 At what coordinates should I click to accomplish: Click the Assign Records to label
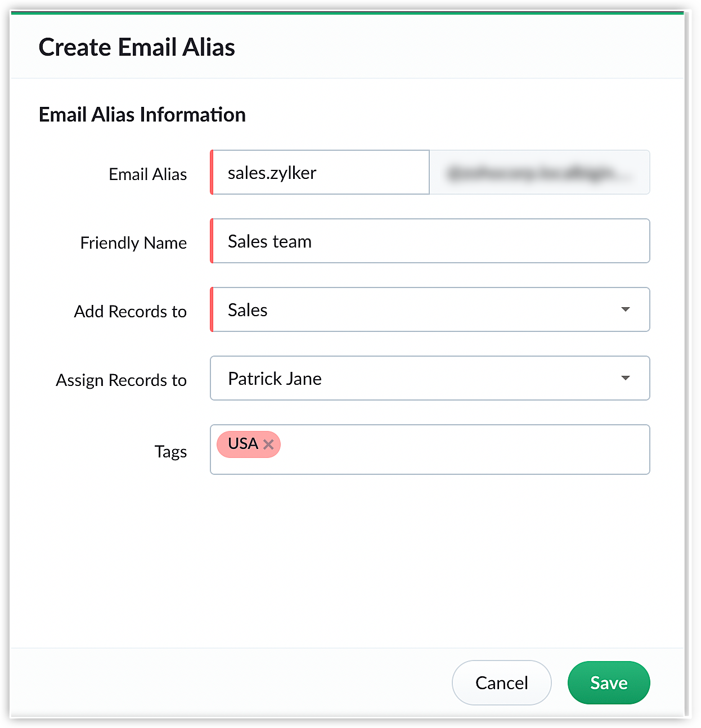click(122, 380)
